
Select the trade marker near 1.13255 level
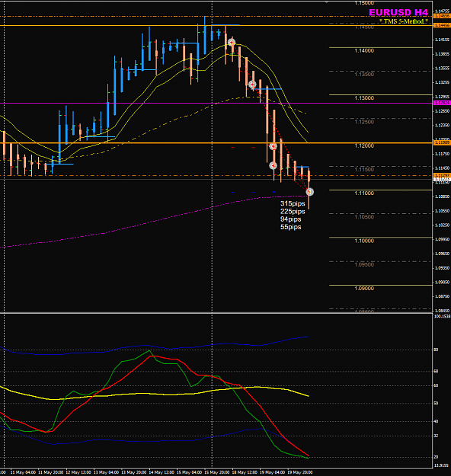point(251,84)
